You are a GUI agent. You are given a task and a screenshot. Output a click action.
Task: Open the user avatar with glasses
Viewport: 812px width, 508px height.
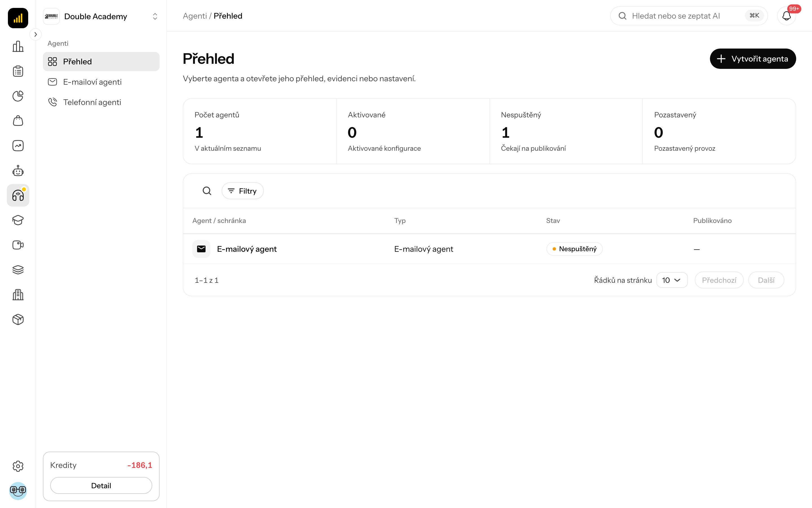coord(18,491)
